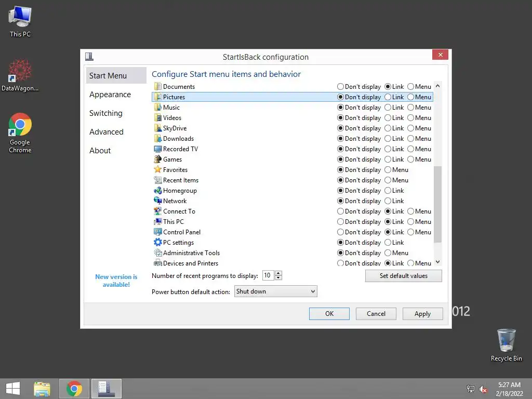
Task: Click the Homegroup icon
Action: tap(158, 190)
